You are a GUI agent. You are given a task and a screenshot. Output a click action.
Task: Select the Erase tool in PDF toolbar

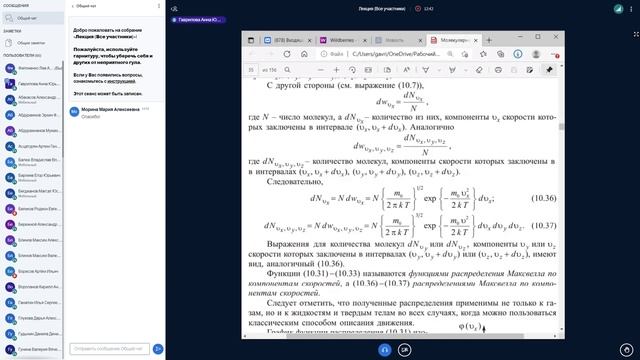(479, 70)
